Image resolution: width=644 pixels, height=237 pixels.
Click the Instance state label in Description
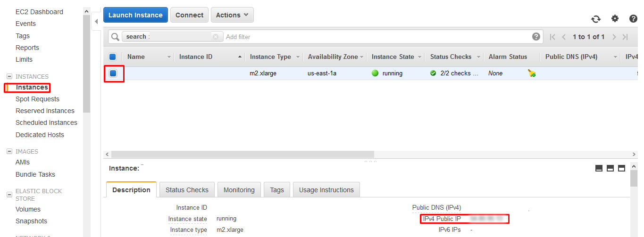(188, 219)
